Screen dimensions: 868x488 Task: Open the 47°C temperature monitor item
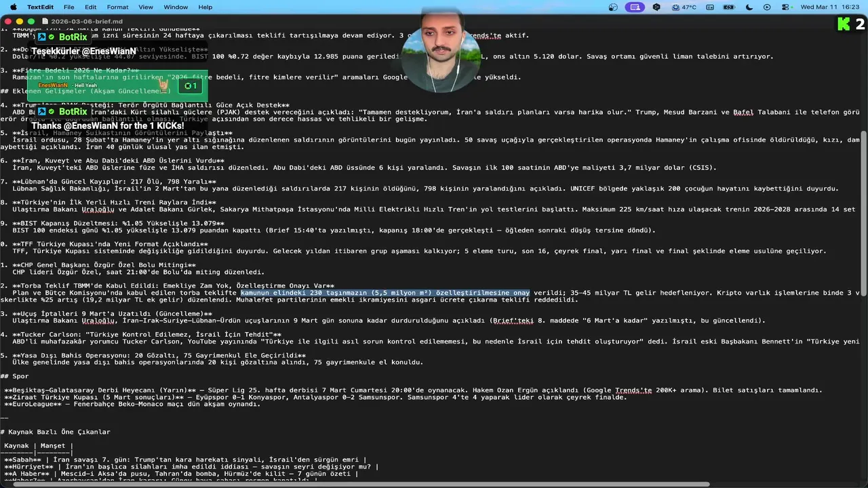[x=684, y=7]
